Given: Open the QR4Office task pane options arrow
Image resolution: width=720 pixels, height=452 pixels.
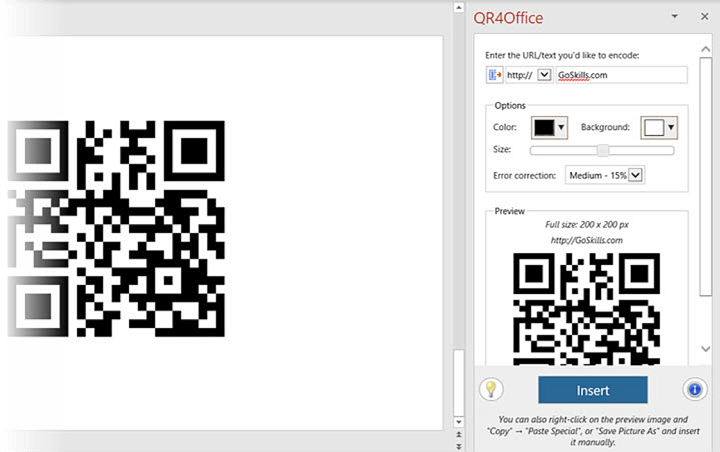Looking at the screenshot, I should [x=675, y=17].
